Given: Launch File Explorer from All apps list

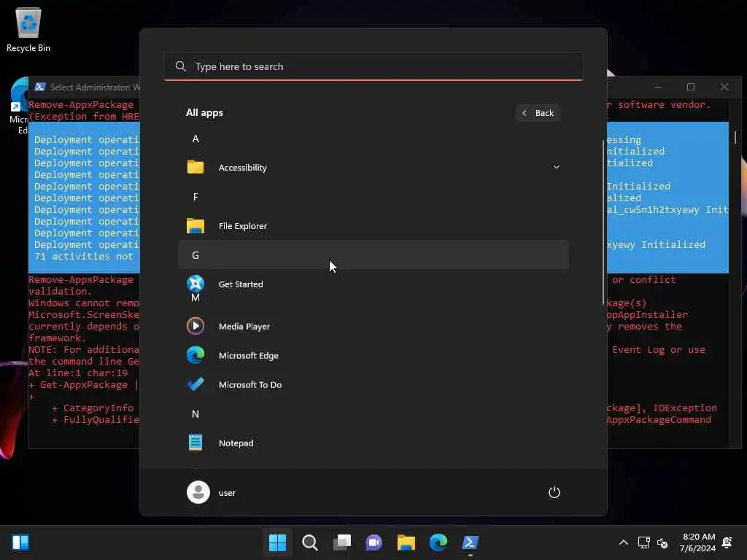Looking at the screenshot, I should pyautogui.click(x=373, y=226).
